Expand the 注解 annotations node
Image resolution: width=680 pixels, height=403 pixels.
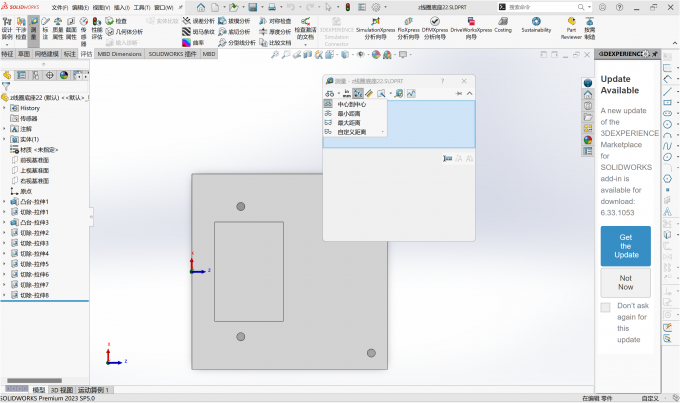4,129
